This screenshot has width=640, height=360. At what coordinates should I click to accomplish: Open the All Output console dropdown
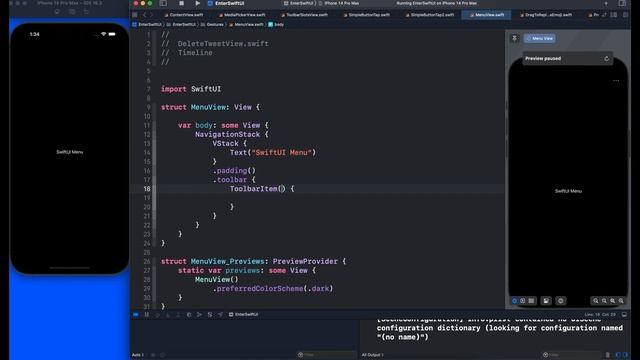pyautogui.click(x=373, y=355)
